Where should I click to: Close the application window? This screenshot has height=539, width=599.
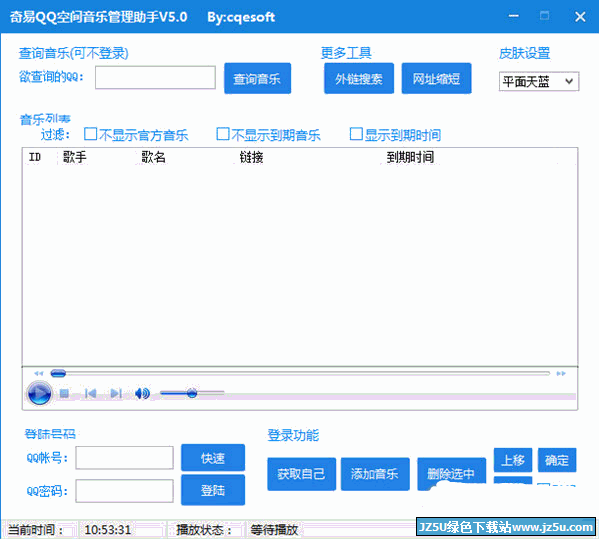point(580,16)
